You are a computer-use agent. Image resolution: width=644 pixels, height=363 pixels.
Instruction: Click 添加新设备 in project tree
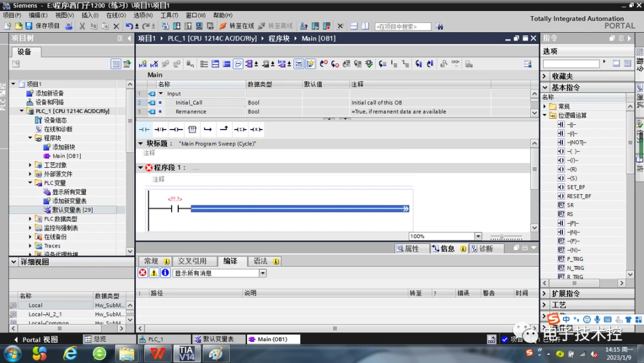49,93
